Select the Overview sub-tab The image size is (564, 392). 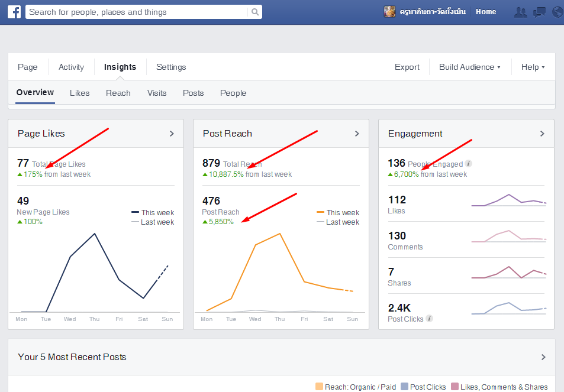point(35,93)
